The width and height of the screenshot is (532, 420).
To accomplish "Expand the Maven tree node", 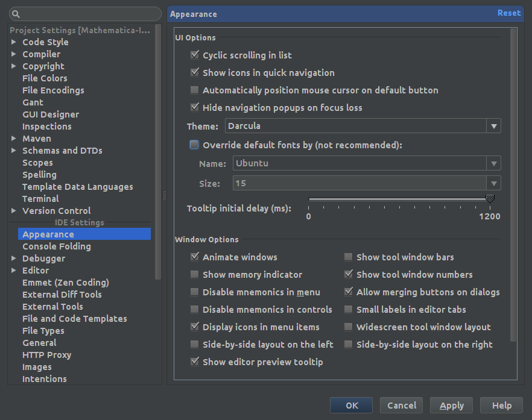I will pos(13,139).
